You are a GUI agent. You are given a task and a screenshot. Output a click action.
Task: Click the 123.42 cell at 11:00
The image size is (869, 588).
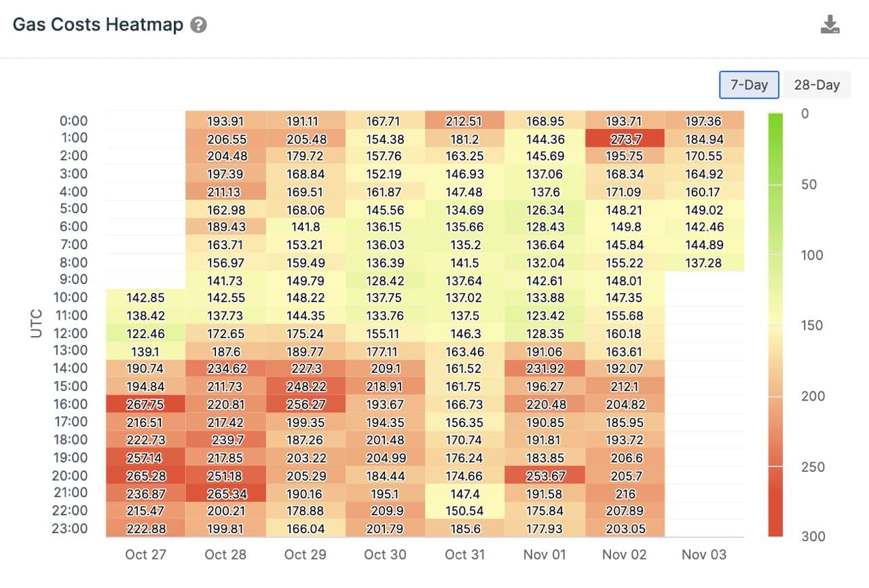pyautogui.click(x=545, y=316)
